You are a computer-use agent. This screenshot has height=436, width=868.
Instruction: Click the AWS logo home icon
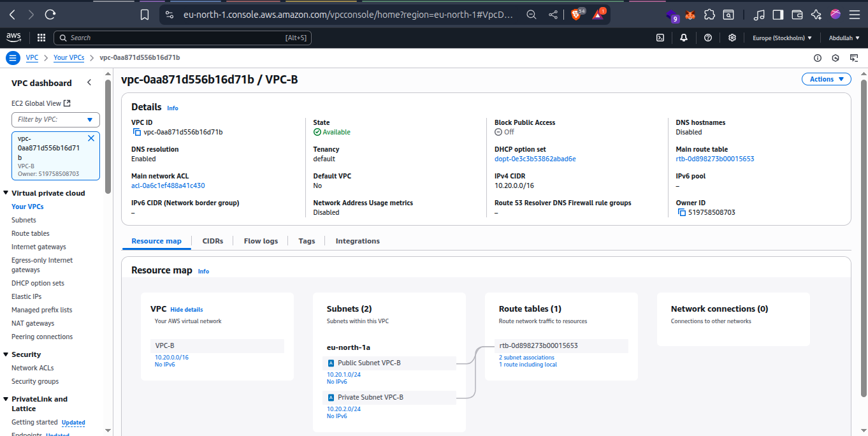click(x=13, y=38)
